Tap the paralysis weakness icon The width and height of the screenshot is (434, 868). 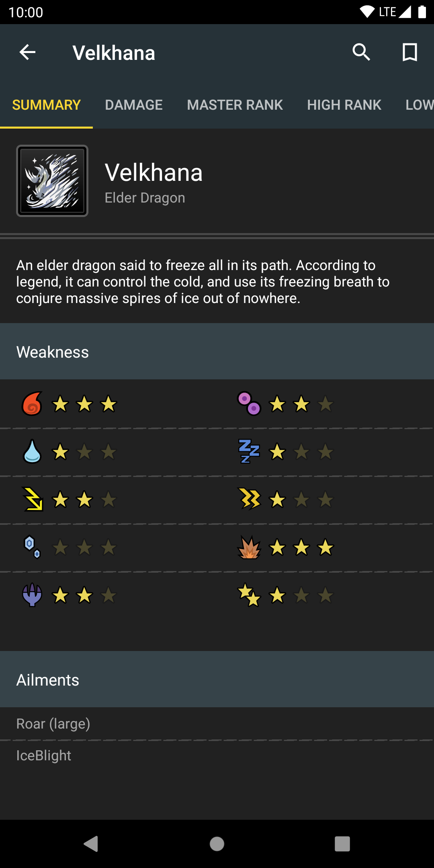pyautogui.click(x=249, y=499)
